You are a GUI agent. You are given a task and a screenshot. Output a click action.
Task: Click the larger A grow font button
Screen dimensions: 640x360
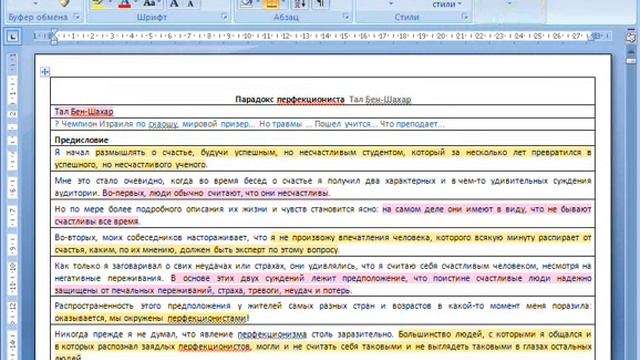(174, 4)
